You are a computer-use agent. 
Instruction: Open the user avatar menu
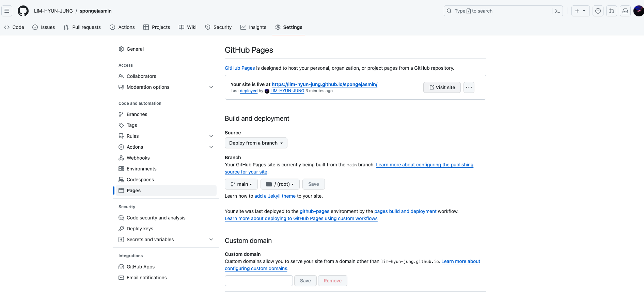point(639,11)
